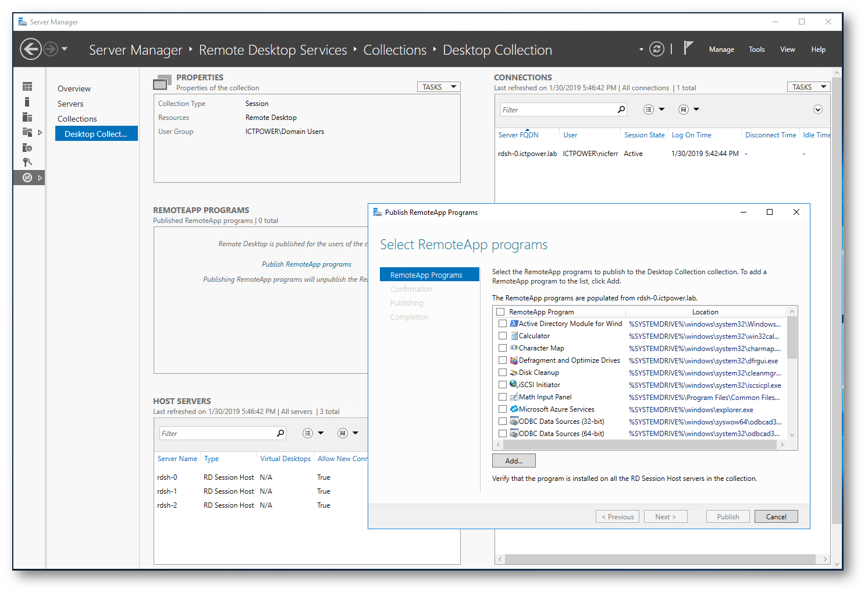Check the select-all box beside RemoteApp Program header
Viewport: 868px width, 595px height.
500,312
